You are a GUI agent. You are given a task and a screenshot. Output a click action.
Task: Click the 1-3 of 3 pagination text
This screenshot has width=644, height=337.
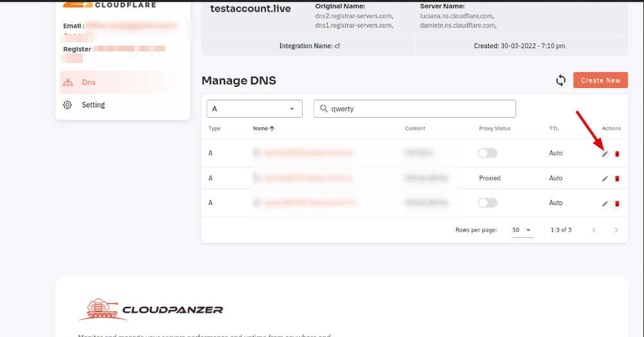560,230
